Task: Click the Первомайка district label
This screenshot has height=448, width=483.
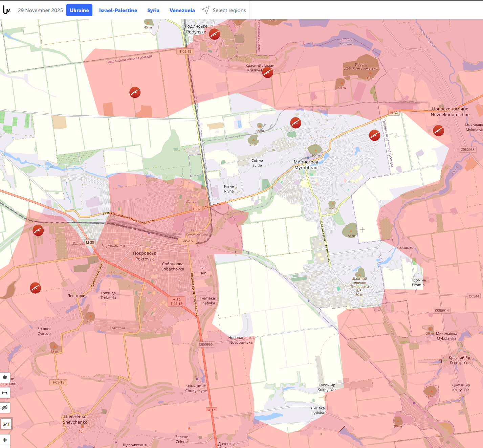Action: (x=113, y=246)
